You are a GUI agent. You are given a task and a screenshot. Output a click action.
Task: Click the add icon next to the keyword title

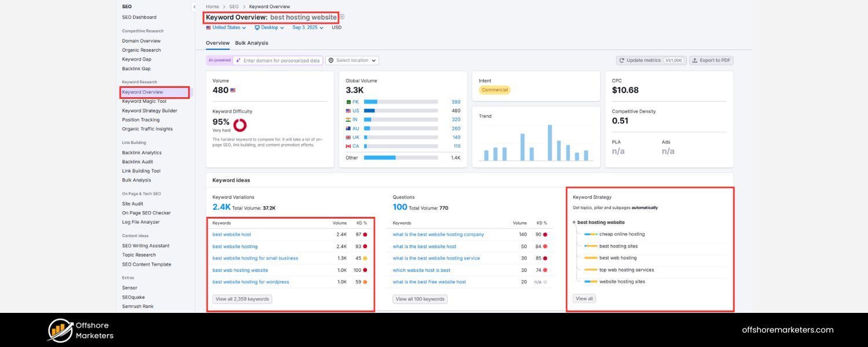tap(341, 17)
